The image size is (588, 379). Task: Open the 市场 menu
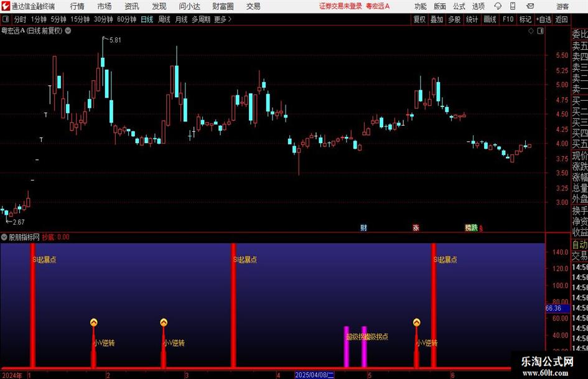coord(105,6)
